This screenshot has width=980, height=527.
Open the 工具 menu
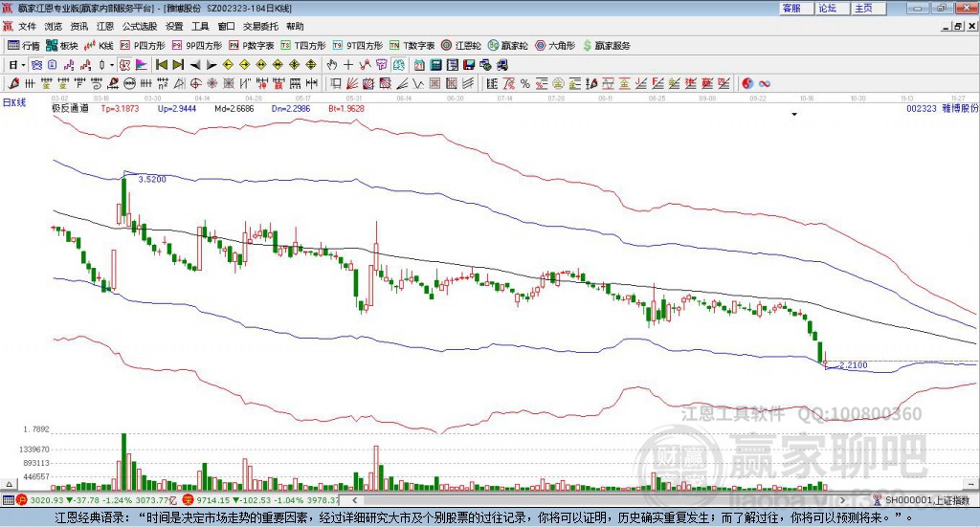(x=200, y=26)
